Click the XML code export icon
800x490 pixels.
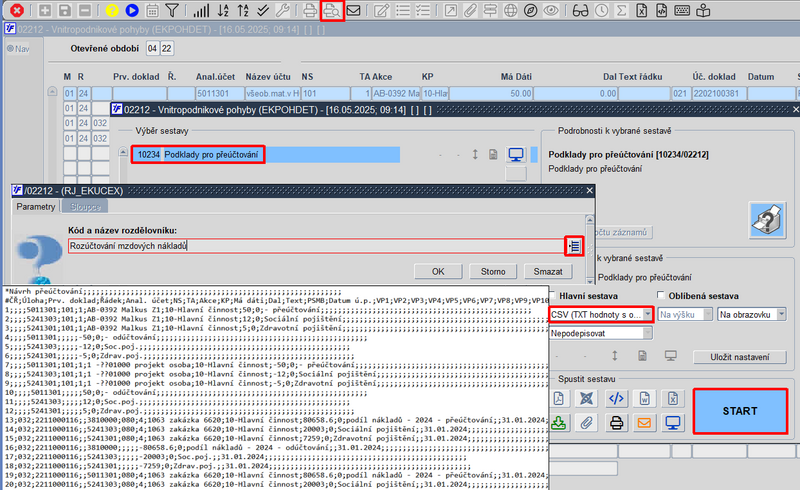pyautogui.click(x=616, y=399)
